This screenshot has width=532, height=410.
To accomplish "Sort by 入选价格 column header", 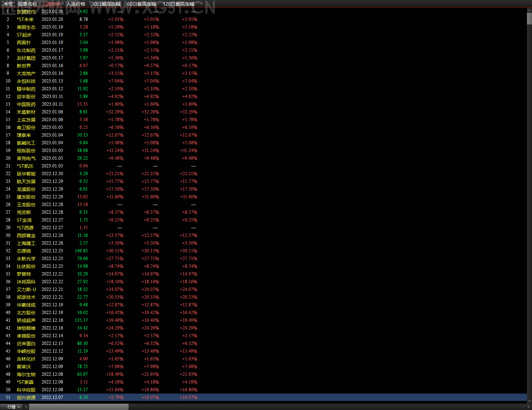I will [x=76, y=4].
